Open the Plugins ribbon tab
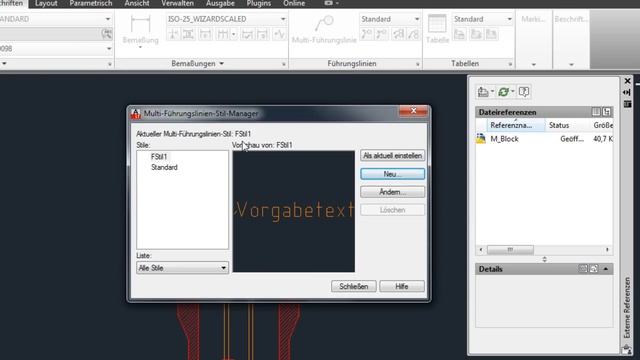The width and height of the screenshot is (640, 360). 259,3
